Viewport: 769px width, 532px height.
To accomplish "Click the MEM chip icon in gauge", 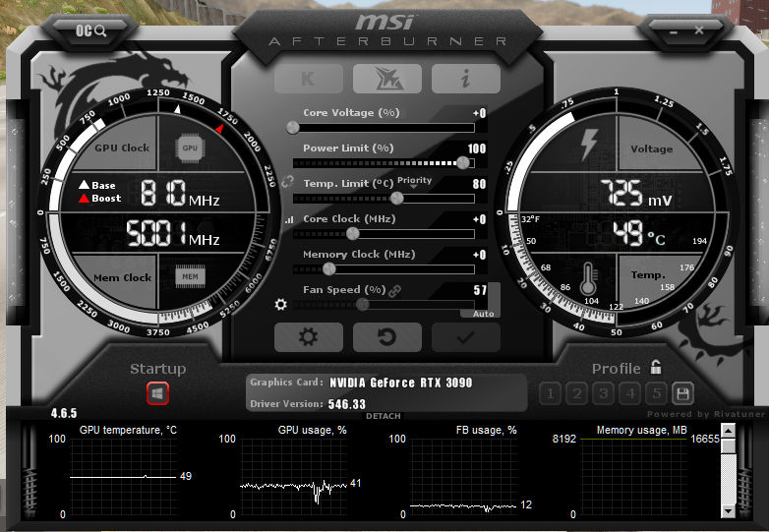I will coord(191,276).
